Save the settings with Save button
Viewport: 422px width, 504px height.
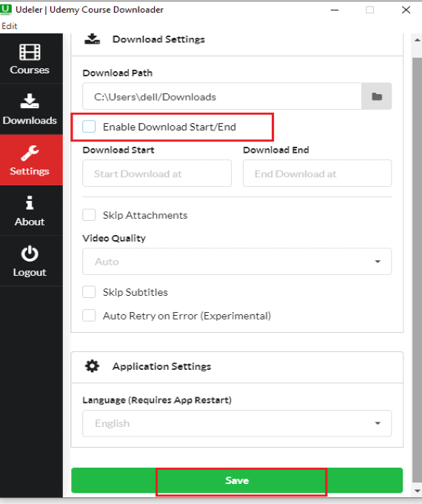[x=237, y=480]
